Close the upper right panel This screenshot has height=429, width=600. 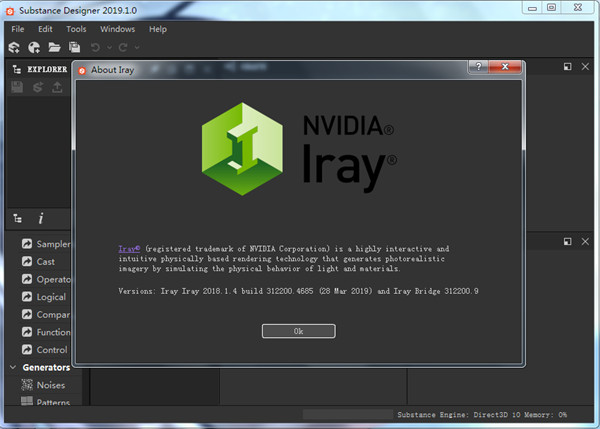(x=585, y=67)
